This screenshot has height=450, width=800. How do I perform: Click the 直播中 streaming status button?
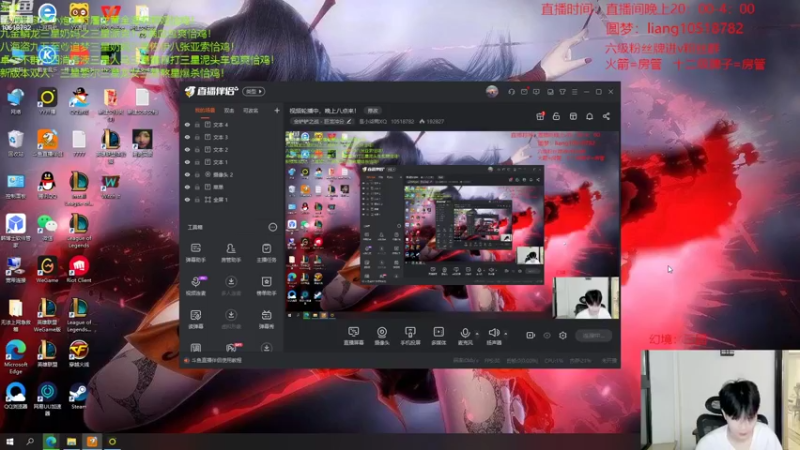[x=593, y=335]
